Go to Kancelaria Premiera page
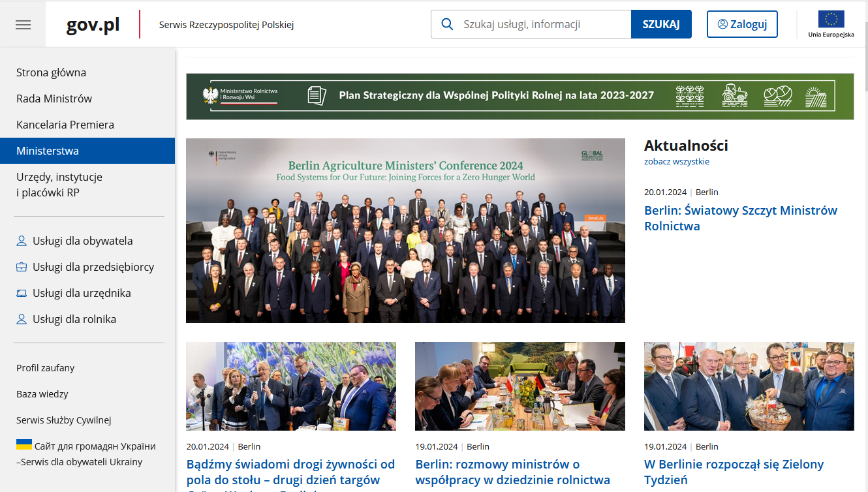This screenshot has width=868, height=492. click(x=65, y=125)
